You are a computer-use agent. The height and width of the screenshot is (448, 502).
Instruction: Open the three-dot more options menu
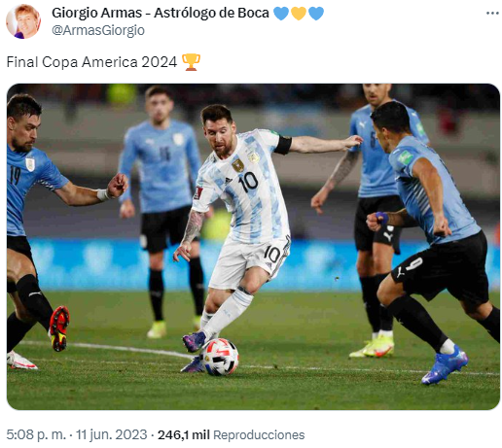[x=492, y=14]
